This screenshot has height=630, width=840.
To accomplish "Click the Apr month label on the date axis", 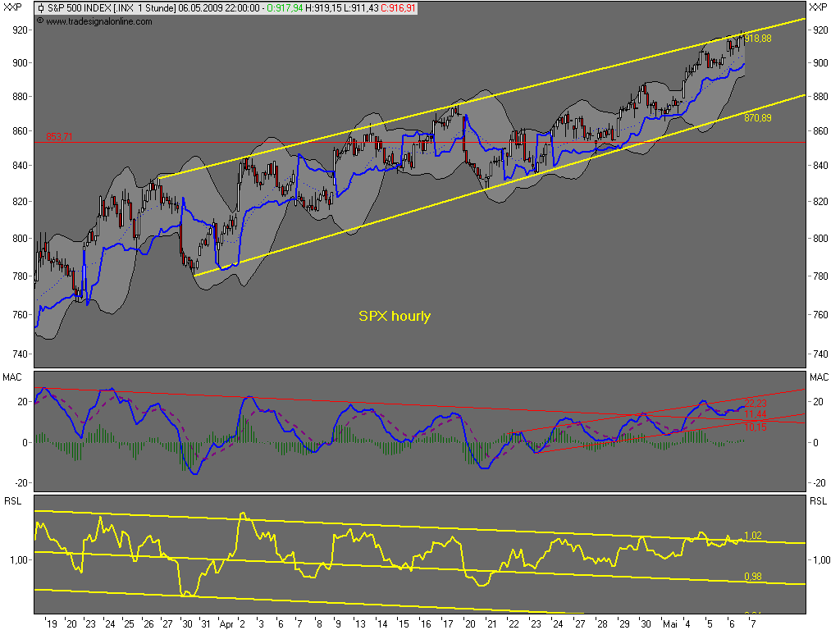I will [226, 624].
